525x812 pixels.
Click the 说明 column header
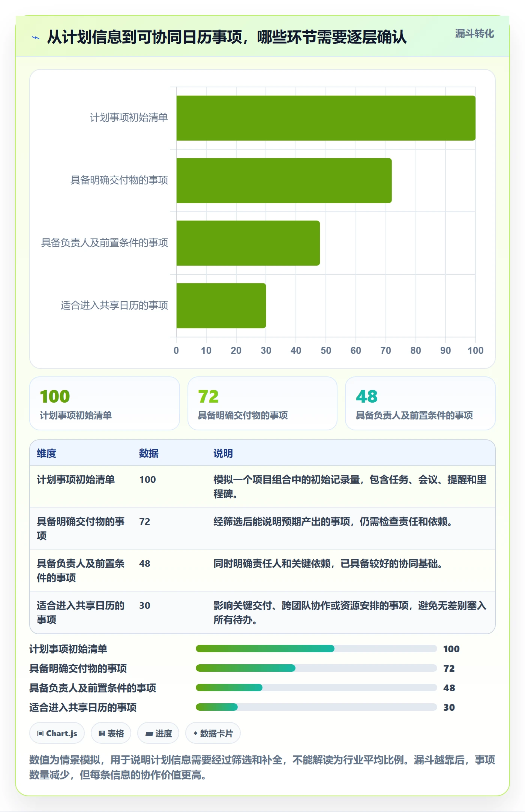point(223,453)
